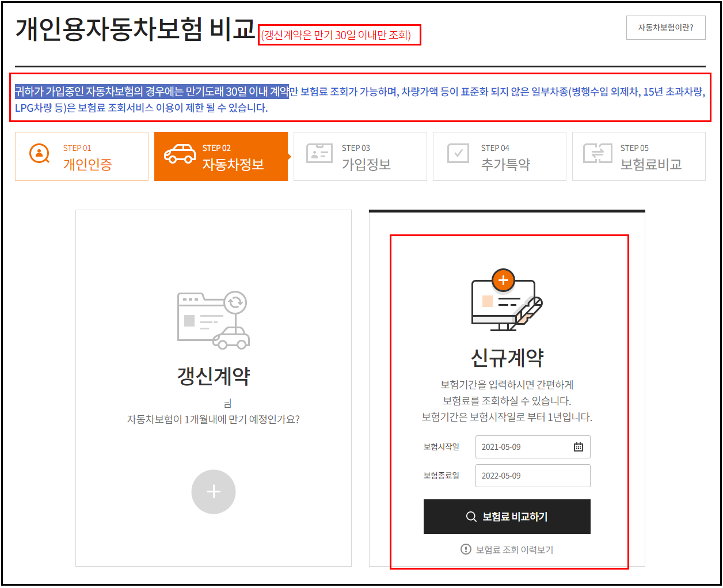Click the 자동차보험이란? button
This screenshot has height=588, width=723.
click(x=665, y=27)
